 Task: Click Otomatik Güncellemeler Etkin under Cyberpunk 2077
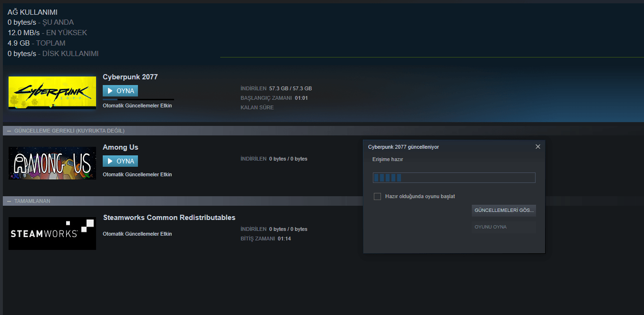click(x=137, y=105)
